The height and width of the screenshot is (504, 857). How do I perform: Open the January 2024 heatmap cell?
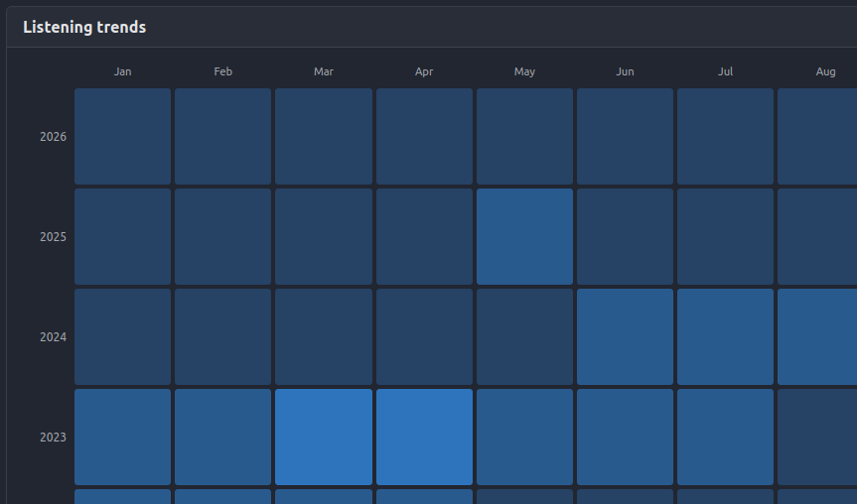tap(122, 337)
